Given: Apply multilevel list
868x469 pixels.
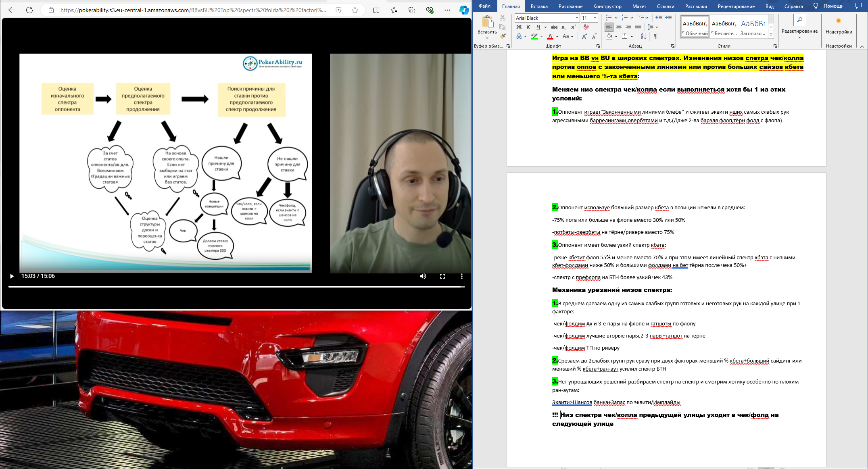Looking at the screenshot, I should [641, 18].
